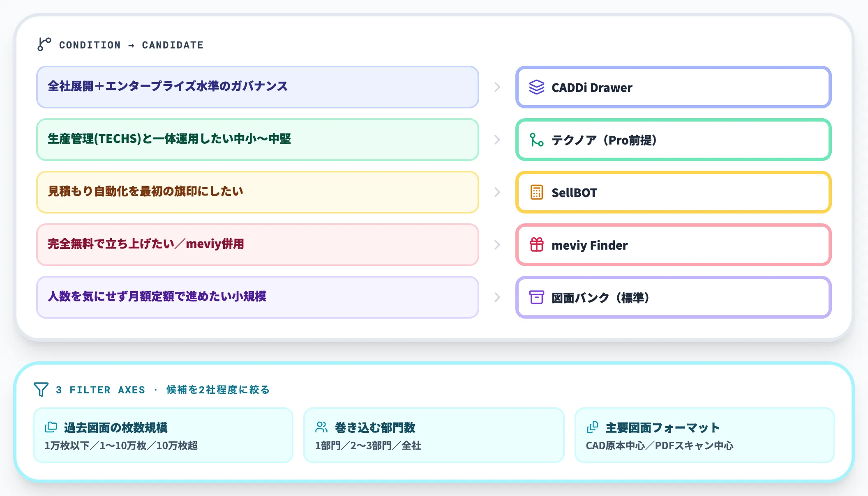Select the 全社展開＋エンタープライズ水準のガバナンス condition
868x496 pixels.
pos(258,87)
